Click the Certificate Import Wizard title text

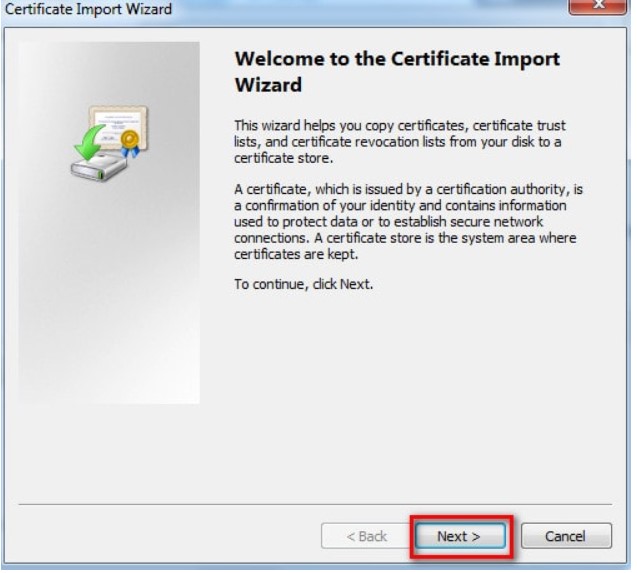tap(88, 10)
